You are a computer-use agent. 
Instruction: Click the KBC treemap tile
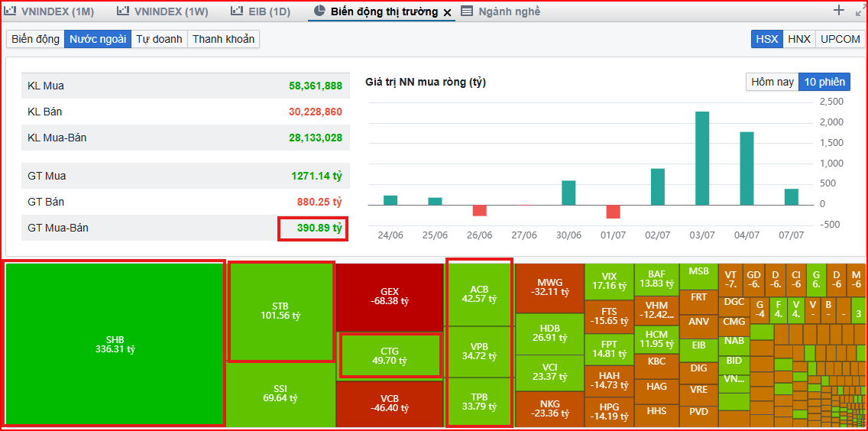[x=656, y=366]
